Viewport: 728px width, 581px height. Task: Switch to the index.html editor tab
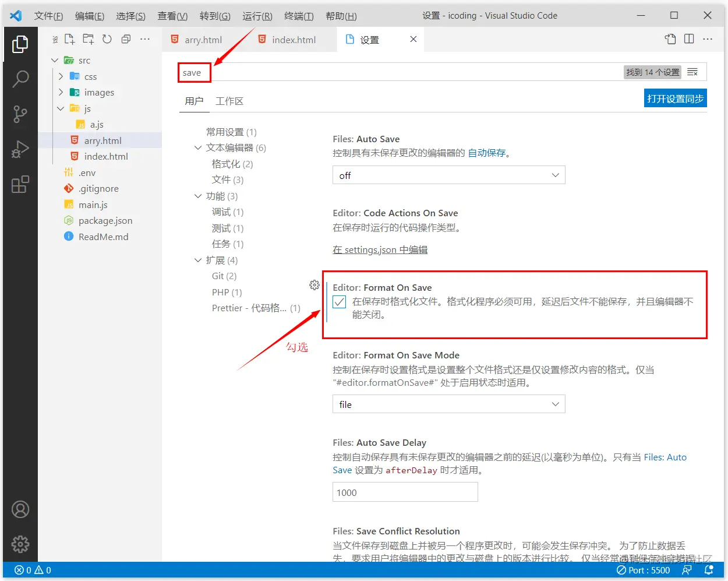pos(294,40)
